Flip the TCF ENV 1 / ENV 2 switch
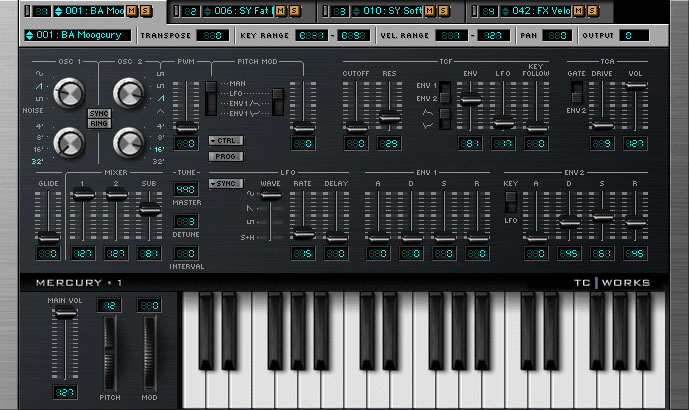Viewport: 689px width, 410px height. (x=445, y=92)
